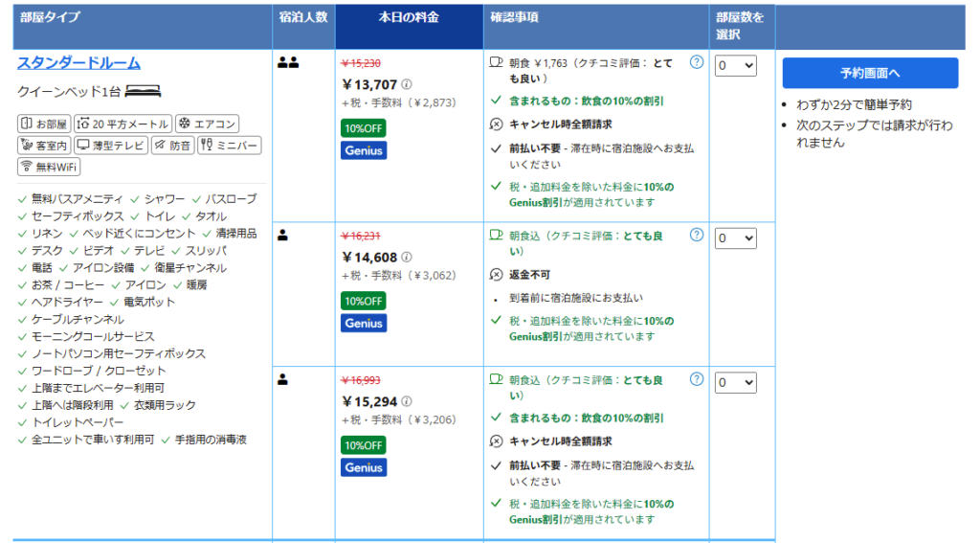The width and height of the screenshot is (980, 543).
Task: Click help question mark in first rate row
Action: coord(697,62)
